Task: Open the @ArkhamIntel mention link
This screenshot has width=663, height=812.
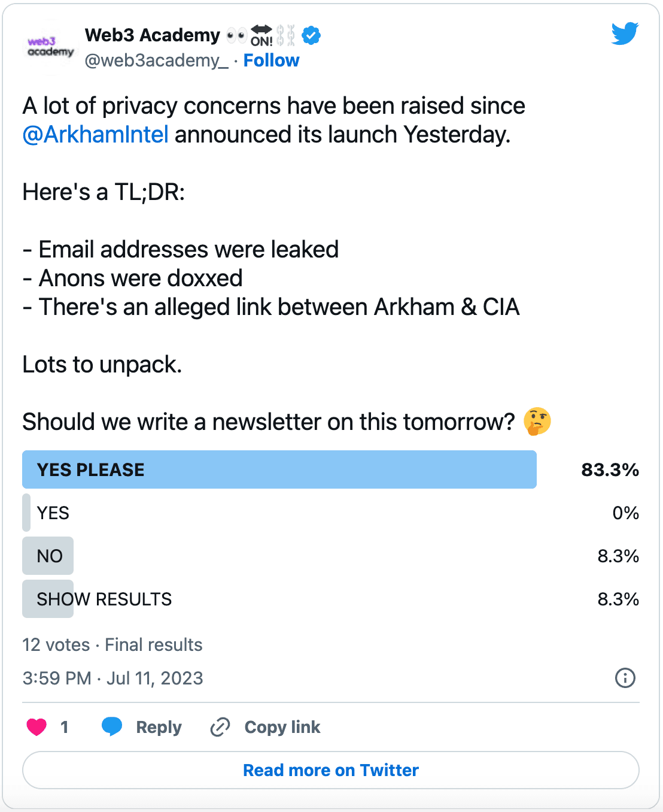Action: pos(95,134)
